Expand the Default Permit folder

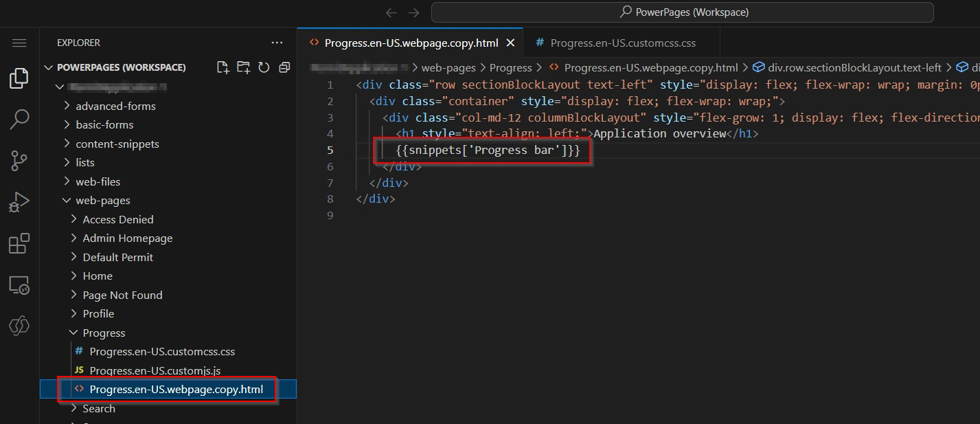pos(118,257)
